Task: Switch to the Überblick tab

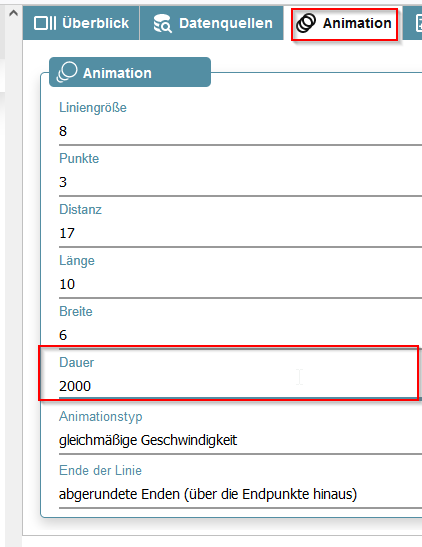Action: (x=81, y=23)
